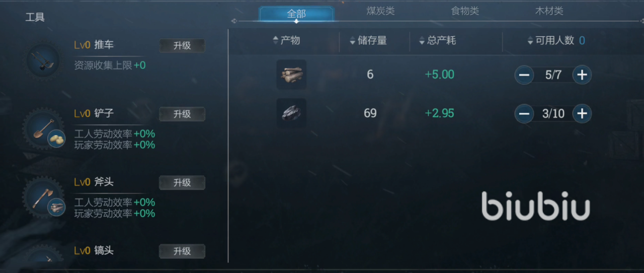Decrease coal workers with minus icon
644x273 pixels.
[x=524, y=114]
